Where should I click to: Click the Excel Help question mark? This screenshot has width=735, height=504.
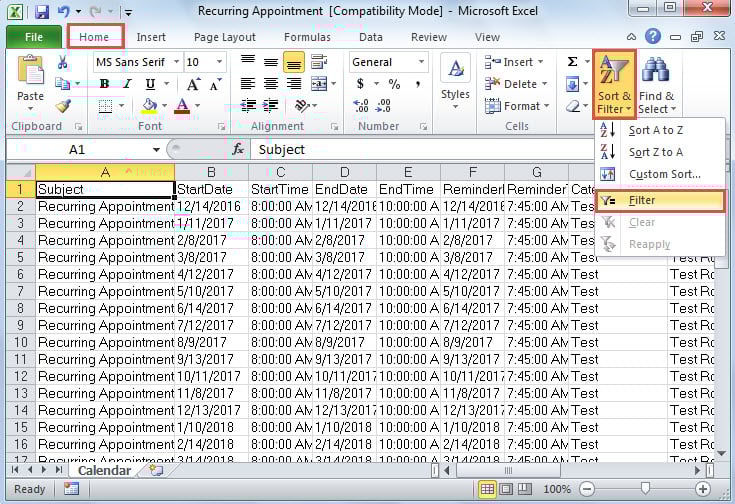[652, 36]
